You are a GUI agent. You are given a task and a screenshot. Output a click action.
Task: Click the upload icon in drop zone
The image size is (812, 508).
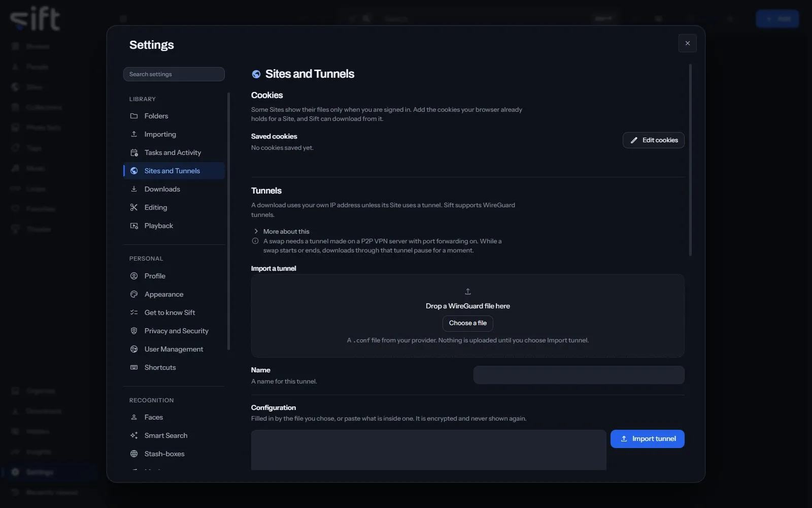(x=468, y=292)
